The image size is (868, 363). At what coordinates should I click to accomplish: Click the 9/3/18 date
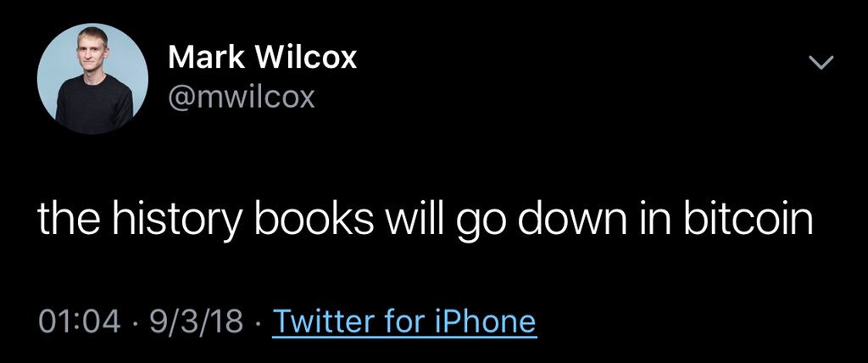pyautogui.click(x=194, y=322)
